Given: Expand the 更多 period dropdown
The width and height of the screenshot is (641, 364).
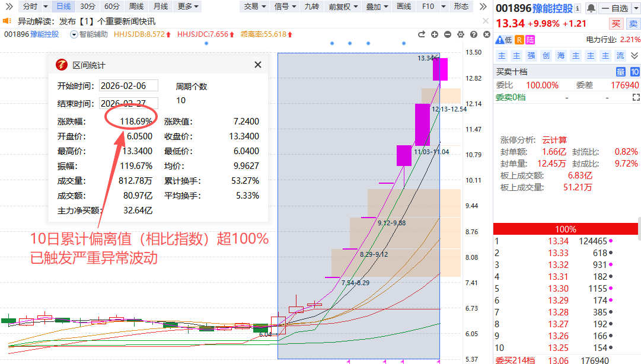Looking at the screenshot, I should (x=188, y=7).
